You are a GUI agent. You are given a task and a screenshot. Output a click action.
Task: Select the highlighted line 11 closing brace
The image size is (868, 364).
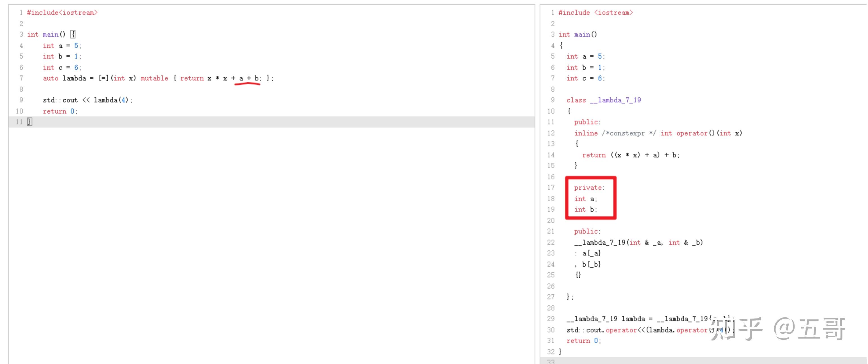(29, 122)
